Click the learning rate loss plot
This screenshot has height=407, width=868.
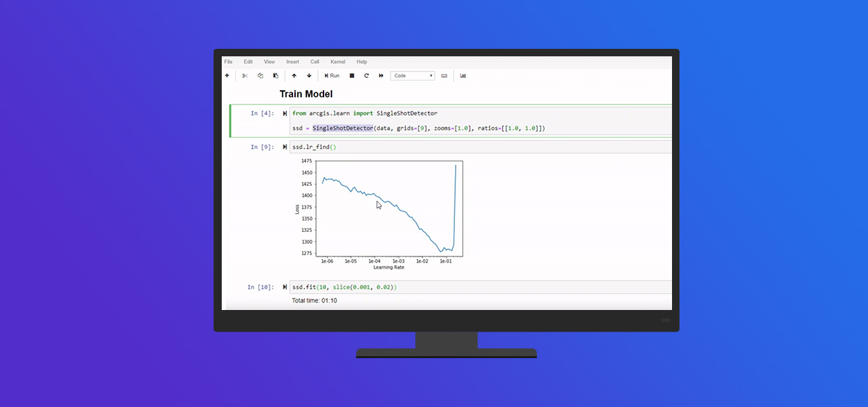[x=378, y=214]
